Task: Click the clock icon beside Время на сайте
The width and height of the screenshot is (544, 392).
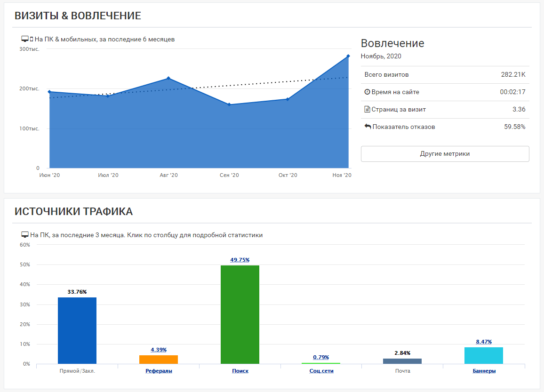Action: (x=368, y=92)
